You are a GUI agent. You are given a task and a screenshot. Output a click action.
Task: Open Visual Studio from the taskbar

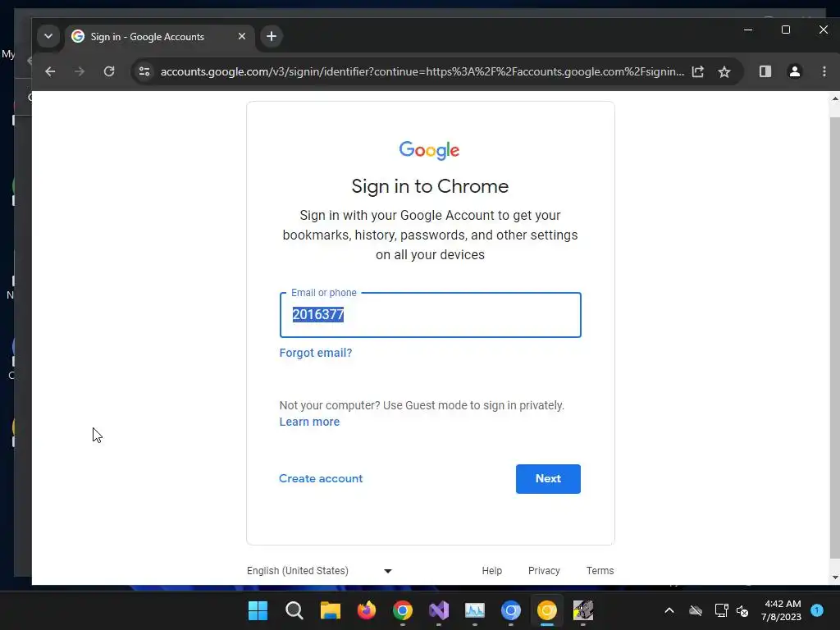pyautogui.click(x=439, y=610)
